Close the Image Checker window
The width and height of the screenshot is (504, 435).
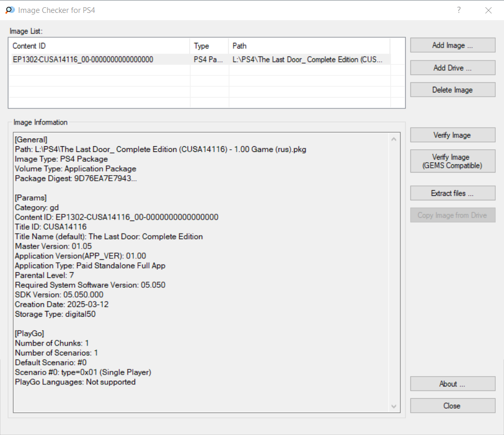(x=488, y=10)
